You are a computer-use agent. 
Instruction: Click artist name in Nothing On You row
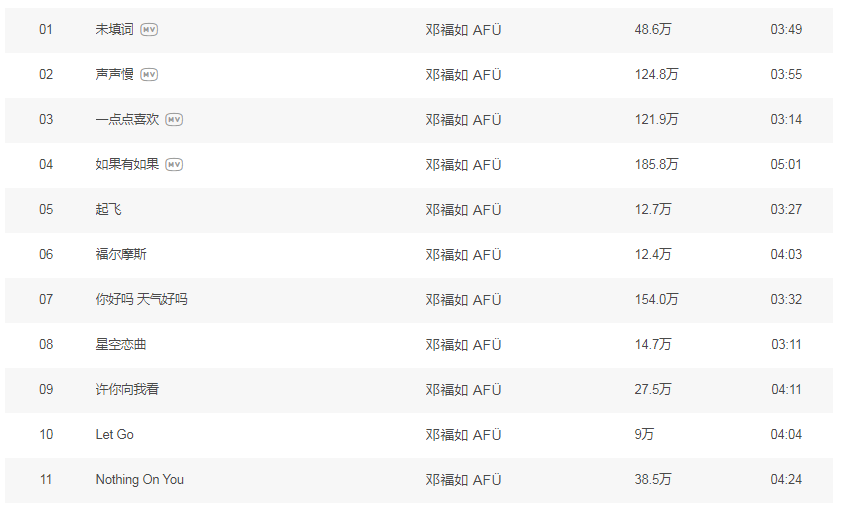(463, 480)
